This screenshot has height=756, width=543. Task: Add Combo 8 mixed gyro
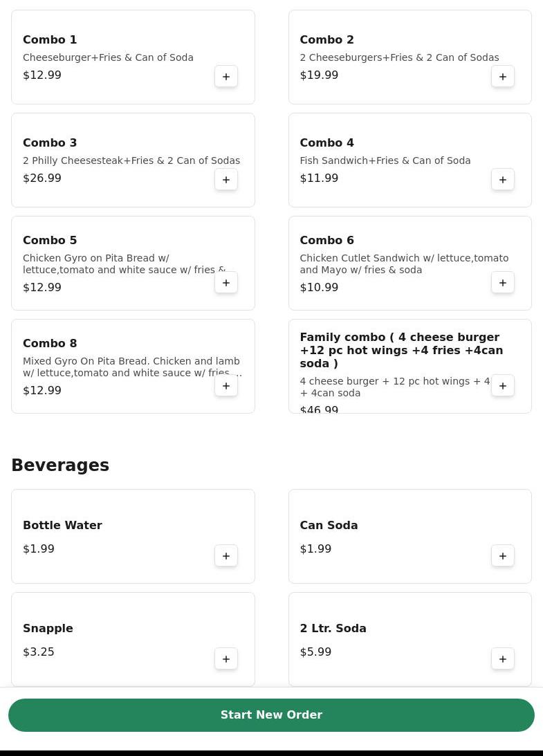click(x=226, y=386)
